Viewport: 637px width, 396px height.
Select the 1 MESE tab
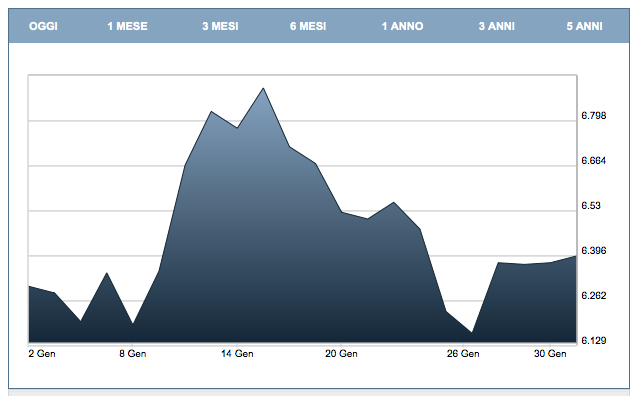click(127, 26)
